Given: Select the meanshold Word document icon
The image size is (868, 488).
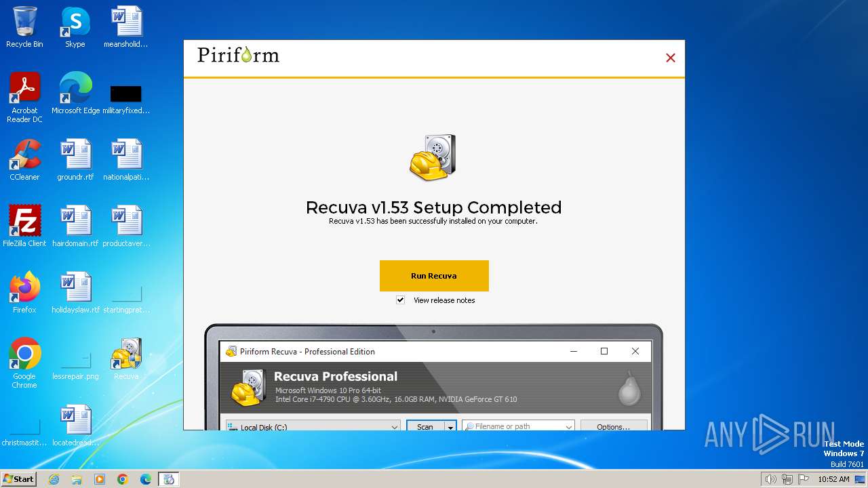Looking at the screenshot, I should coord(126,28).
